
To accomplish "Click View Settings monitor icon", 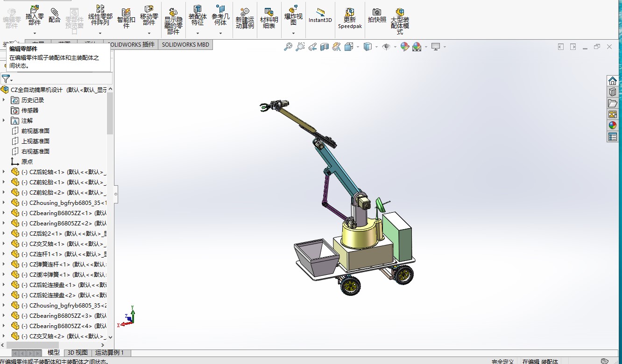I will coord(436,47).
